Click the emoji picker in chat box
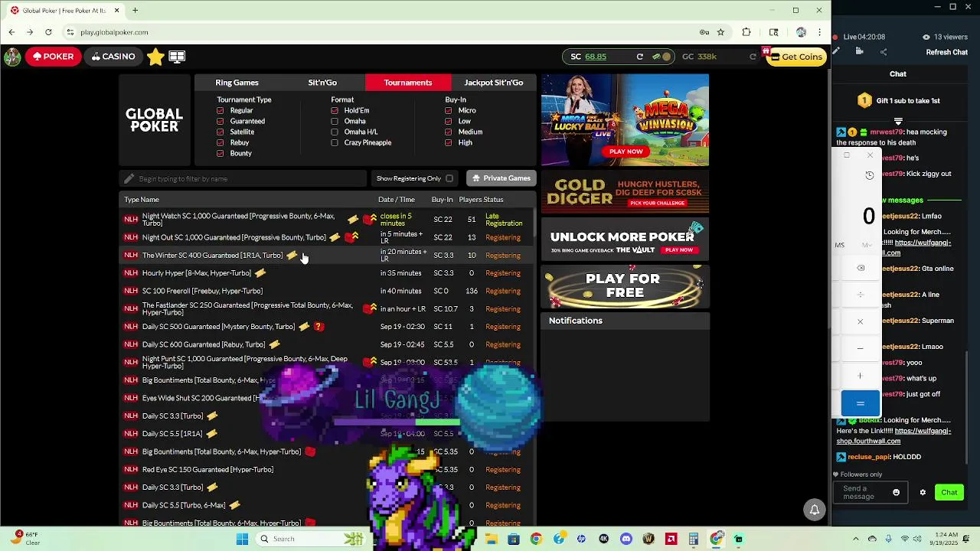 pyautogui.click(x=896, y=493)
